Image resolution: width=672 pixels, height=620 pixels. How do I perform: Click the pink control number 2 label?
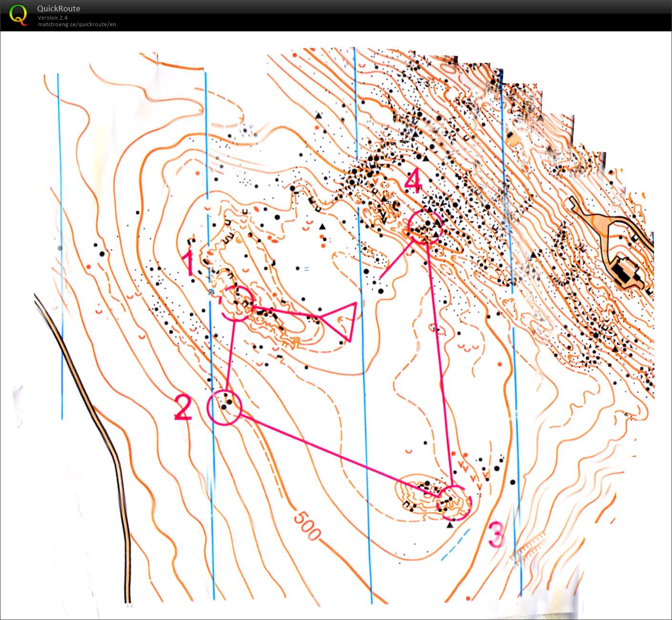point(183,407)
